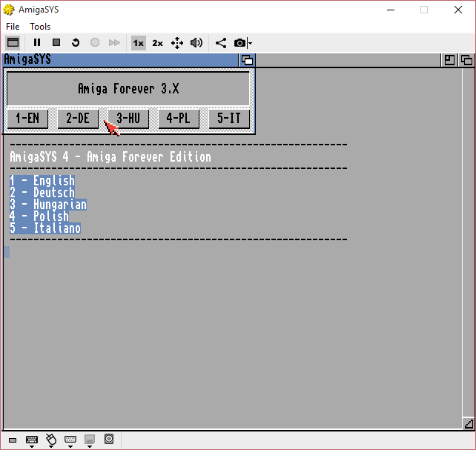Screen dimensions: 476x450
Task: Close the AmigaSYS host window
Action: point(458,10)
